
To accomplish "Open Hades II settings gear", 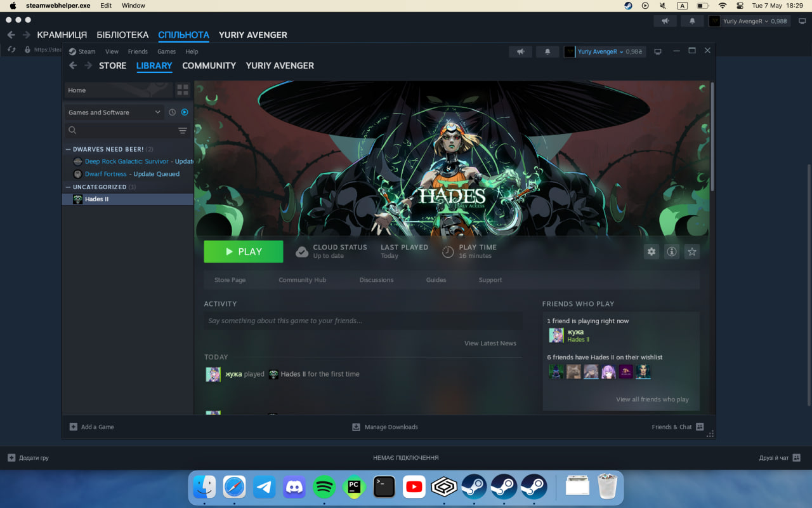I will pyautogui.click(x=652, y=251).
